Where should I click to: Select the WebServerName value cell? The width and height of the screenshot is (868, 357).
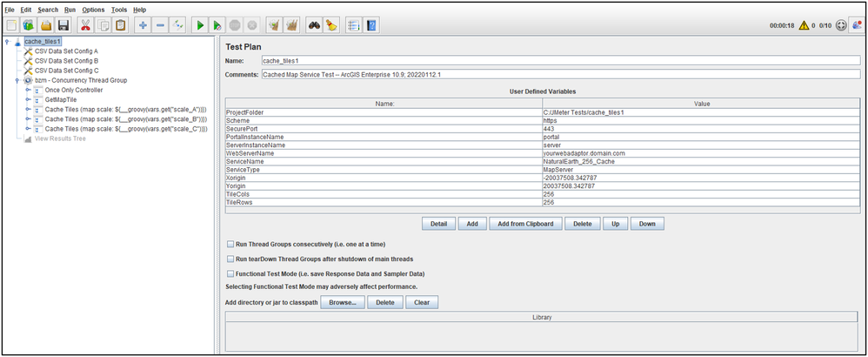point(702,153)
